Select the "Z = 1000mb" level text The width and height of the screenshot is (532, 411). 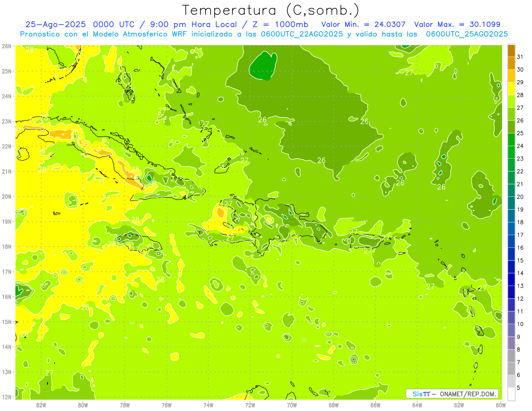point(281,25)
